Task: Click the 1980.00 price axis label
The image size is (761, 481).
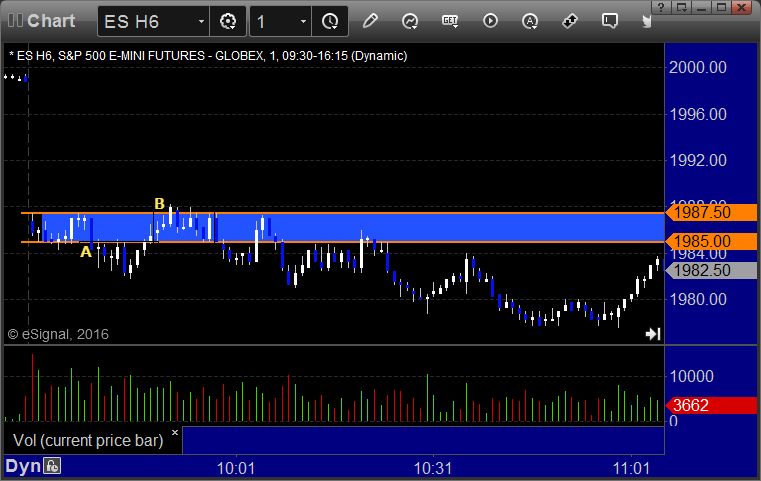Action: tap(697, 299)
